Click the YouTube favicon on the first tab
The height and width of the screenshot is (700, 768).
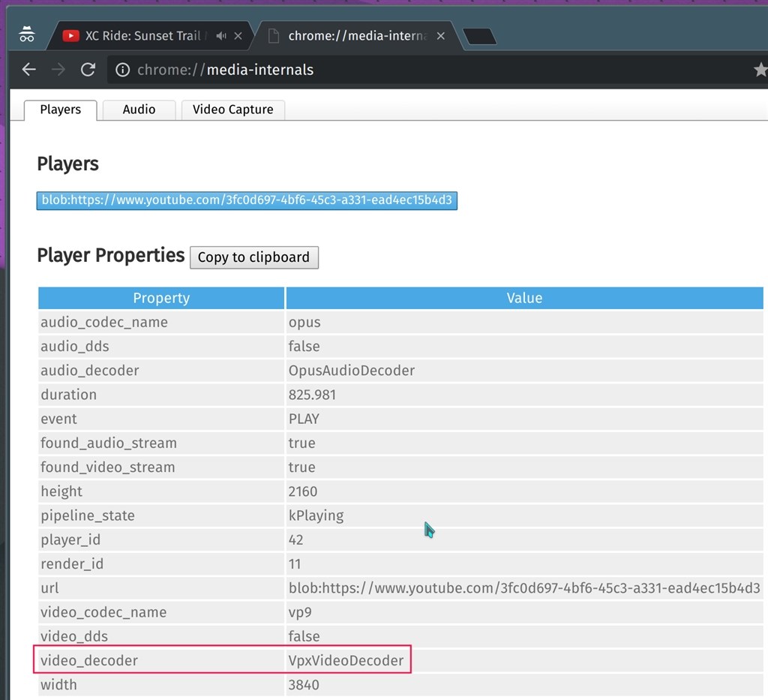[x=71, y=36]
